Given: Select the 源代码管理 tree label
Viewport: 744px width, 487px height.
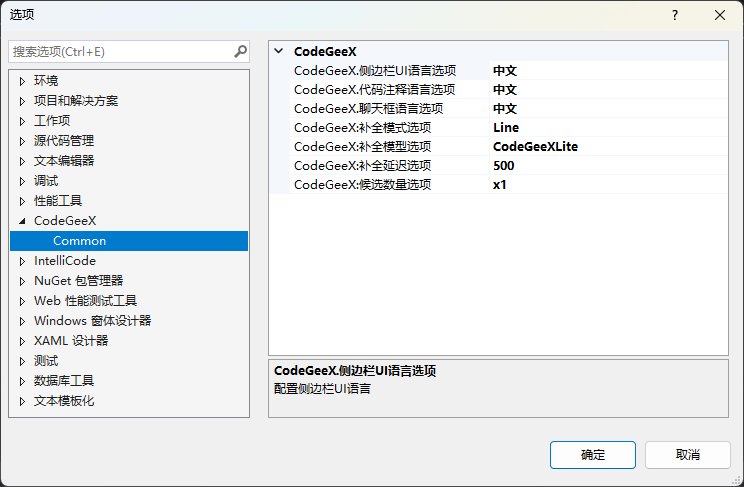Looking at the screenshot, I should click(x=64, y=140).
